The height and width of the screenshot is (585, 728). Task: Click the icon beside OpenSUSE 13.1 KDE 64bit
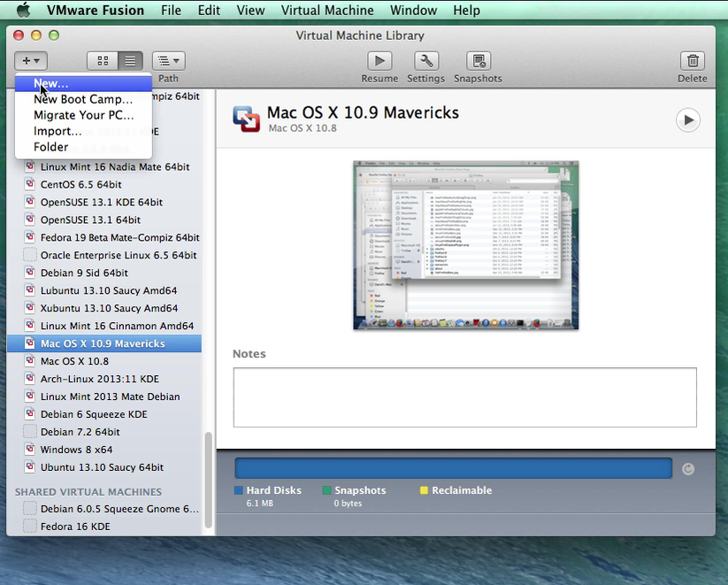point(30,202)
